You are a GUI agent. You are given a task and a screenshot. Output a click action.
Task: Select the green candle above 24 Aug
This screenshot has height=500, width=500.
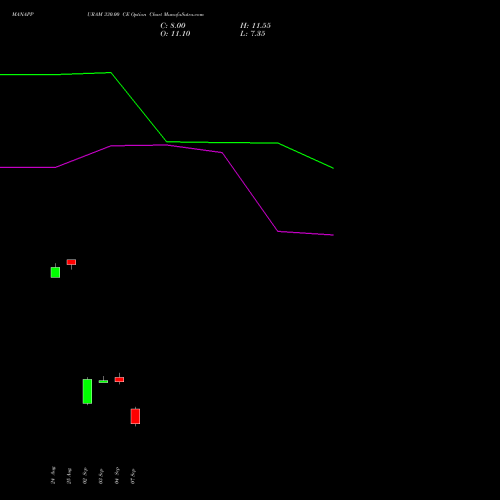point(55,272)
